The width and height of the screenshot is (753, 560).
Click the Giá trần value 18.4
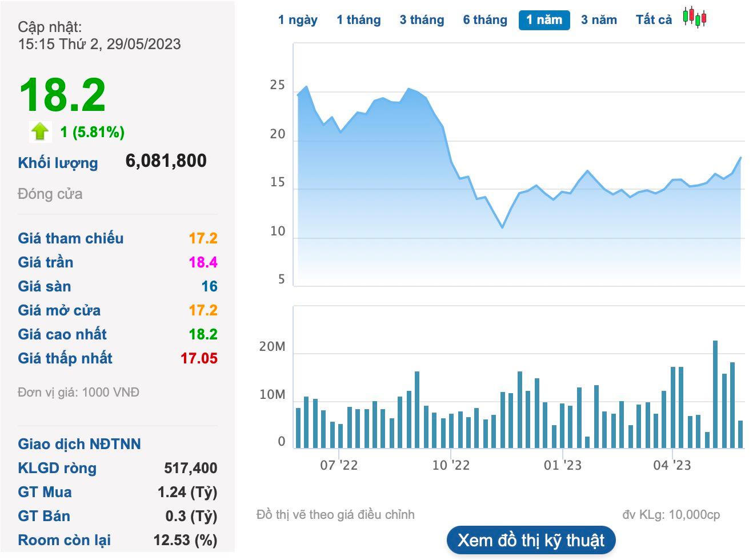(x=203, y=262)
